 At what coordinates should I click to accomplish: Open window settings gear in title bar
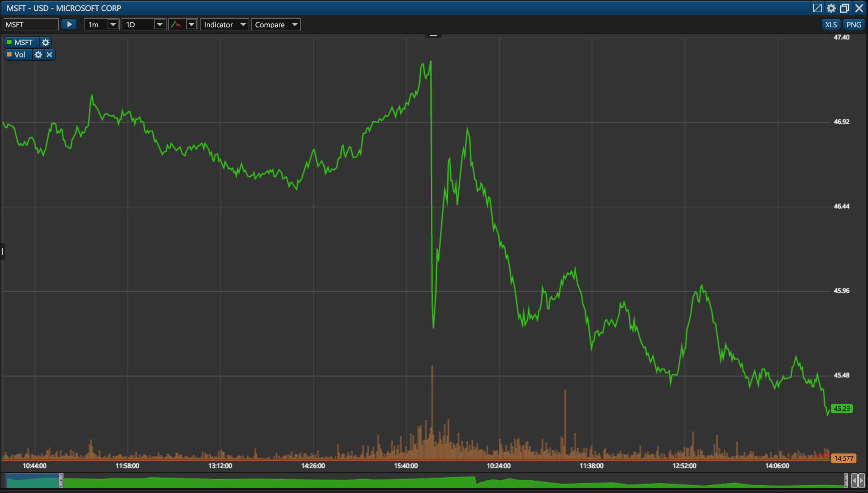click(831, 8)
